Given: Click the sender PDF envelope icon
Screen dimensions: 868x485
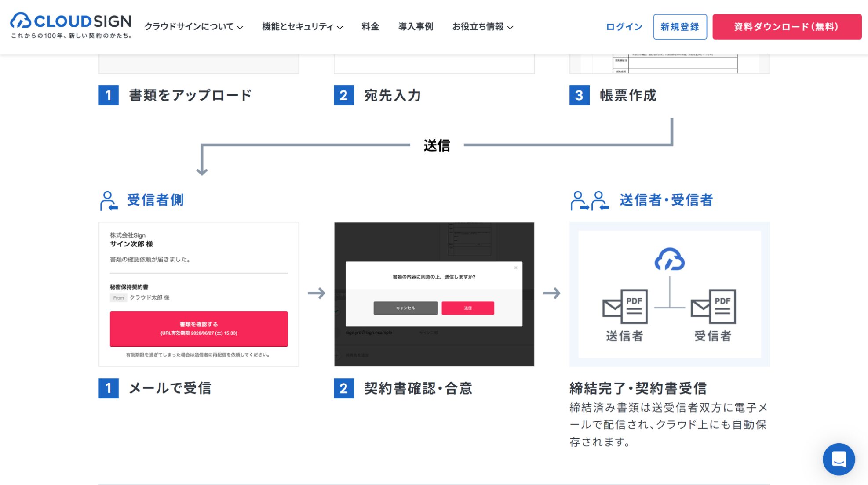Looking at the screenshot, I should pos(625,306).
